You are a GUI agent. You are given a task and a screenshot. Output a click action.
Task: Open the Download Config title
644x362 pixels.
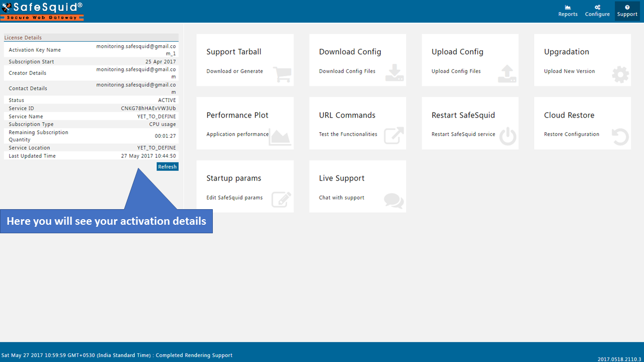point(350,52)
